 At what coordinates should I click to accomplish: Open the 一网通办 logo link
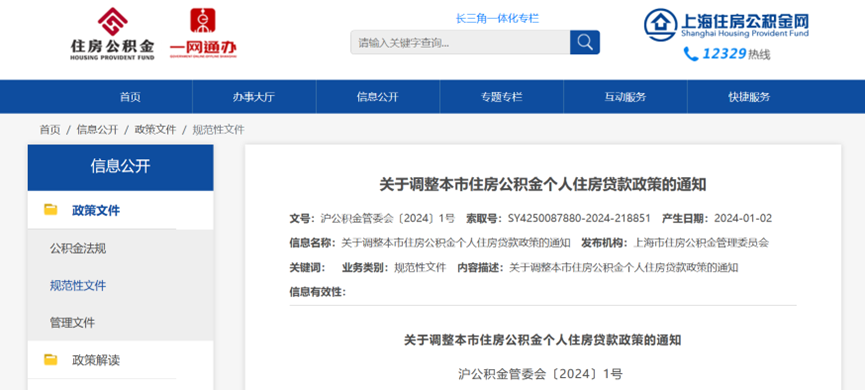click(203, 34)
